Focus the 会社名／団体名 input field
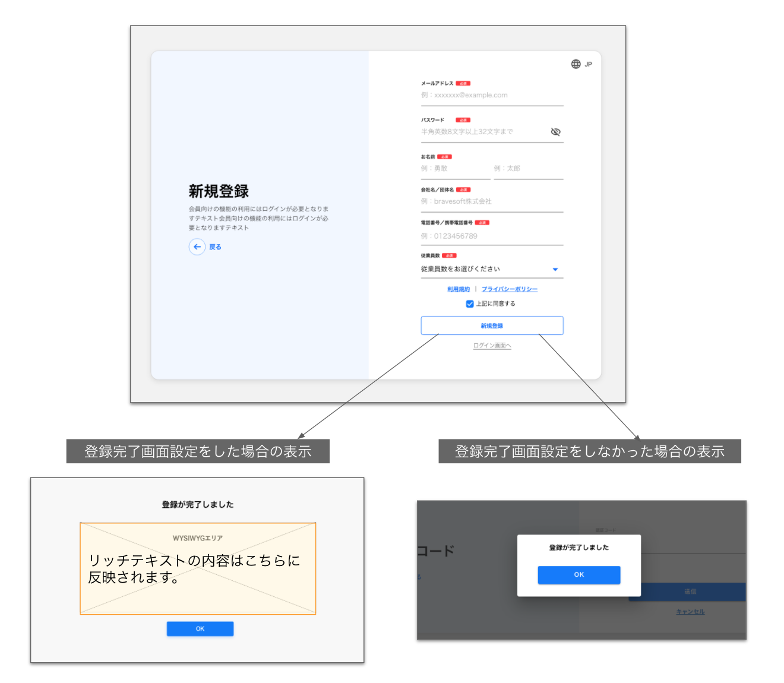This screenshot has width=784, height=683. (x=492, y=202)
